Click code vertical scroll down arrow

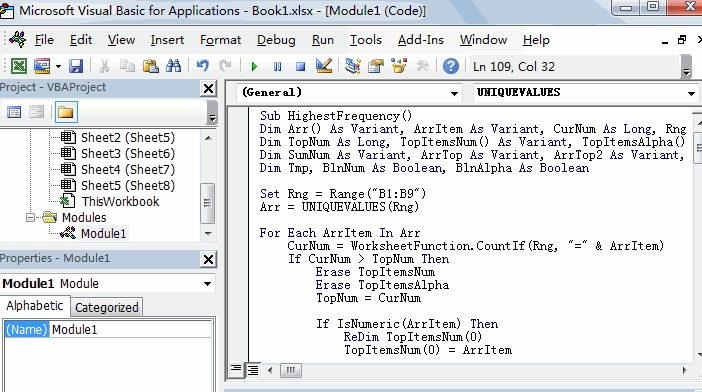[x=698, y=355]
